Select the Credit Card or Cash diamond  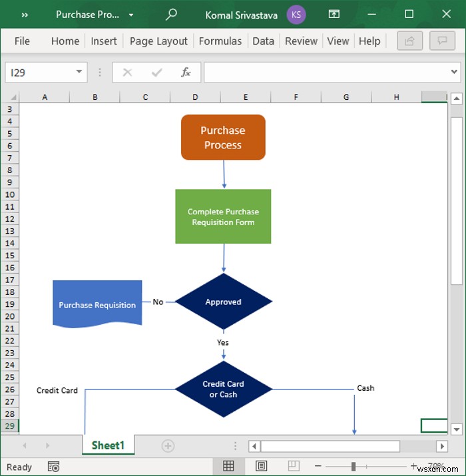[x=224, y=389]
